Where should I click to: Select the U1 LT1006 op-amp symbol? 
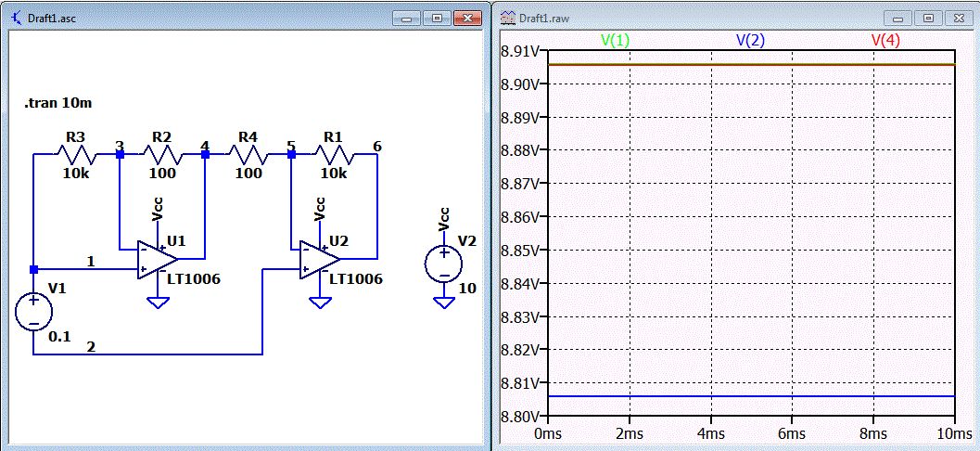tap(157, 258)
